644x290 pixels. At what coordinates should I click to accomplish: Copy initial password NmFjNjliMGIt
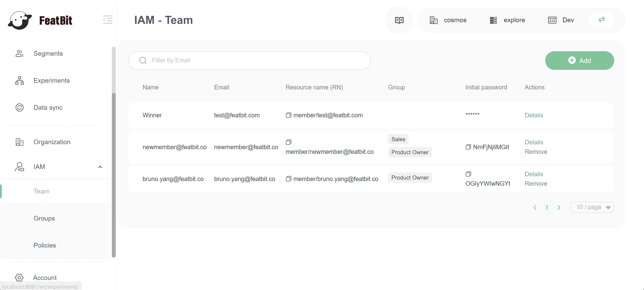pyautogui.click(x=468, y=147)
